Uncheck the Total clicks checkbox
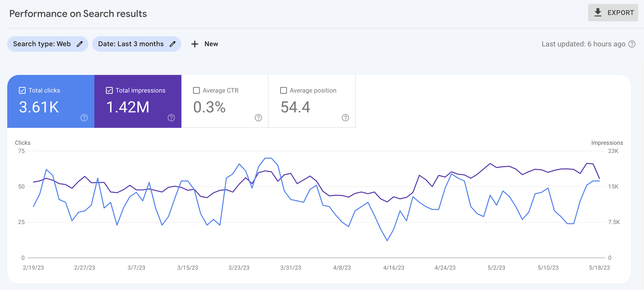Viewport: 644px width, 290px height. click(22, 90)
